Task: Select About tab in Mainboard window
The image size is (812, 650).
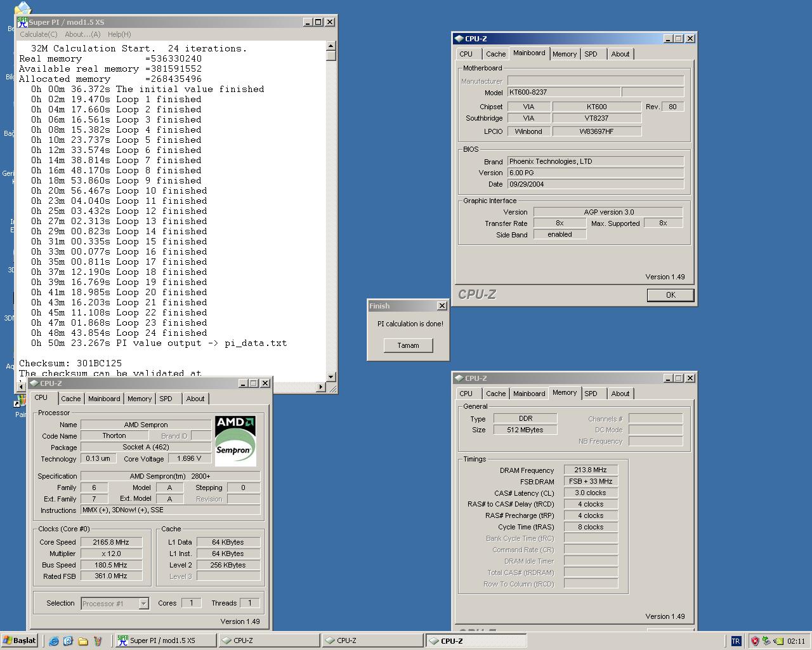Action: point(620,55)
